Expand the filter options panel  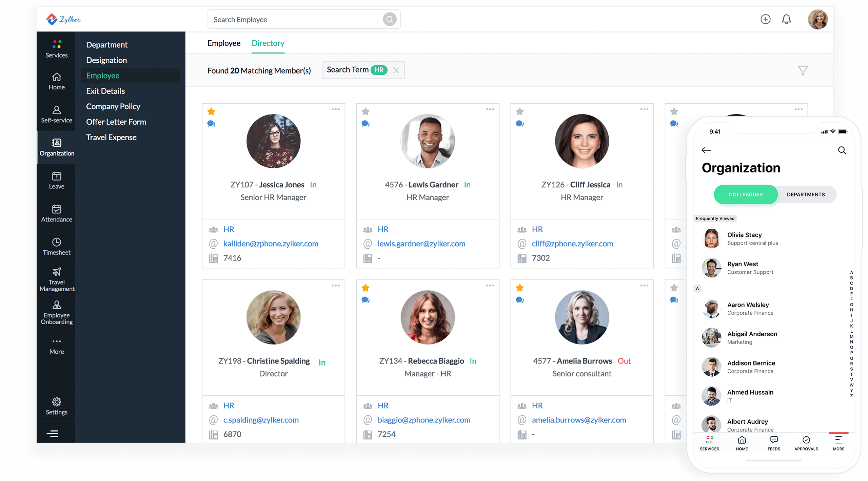pyautogui.click(x=803, y=70)
